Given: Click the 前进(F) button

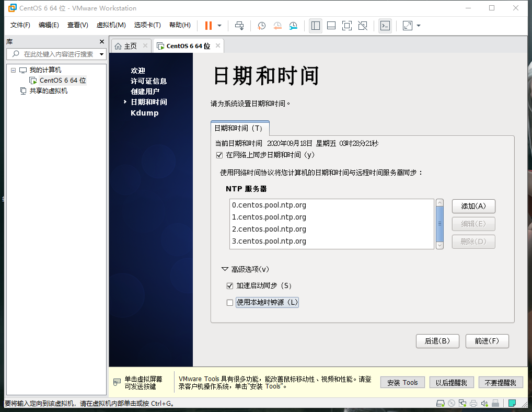Looking at the screenshot, I should (487, 341).
